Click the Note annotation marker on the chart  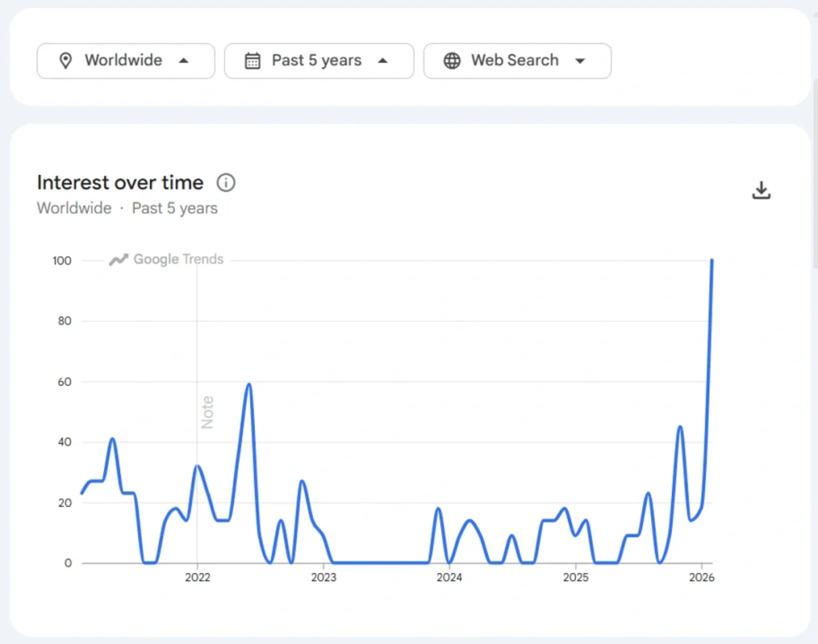pyautogui.click(x=207, y=410)
